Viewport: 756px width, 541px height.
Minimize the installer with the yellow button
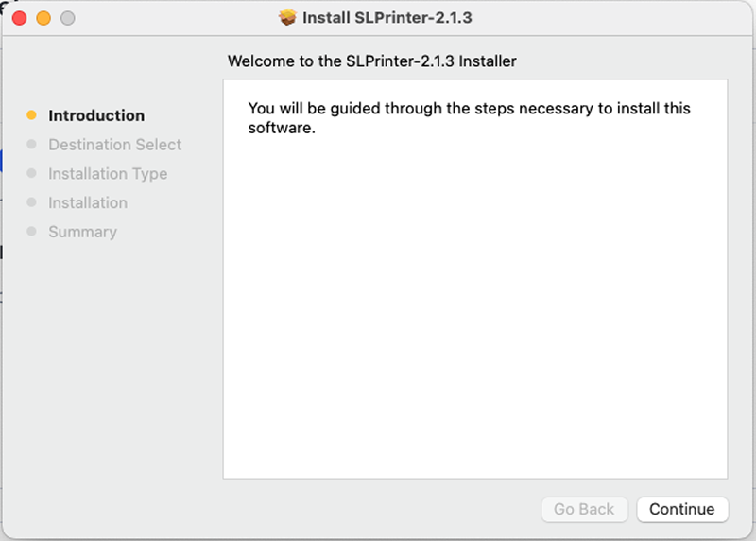(x=43, y=18)
